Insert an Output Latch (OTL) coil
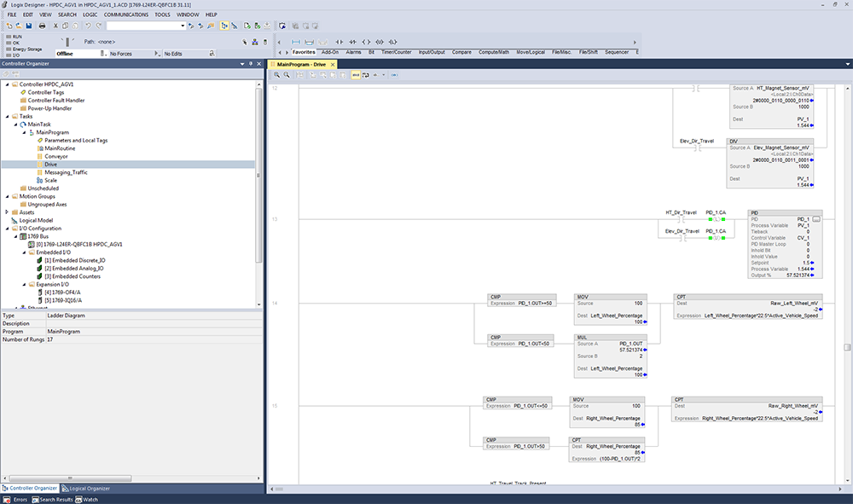853x504 pixels. click(x=393, y=42)
